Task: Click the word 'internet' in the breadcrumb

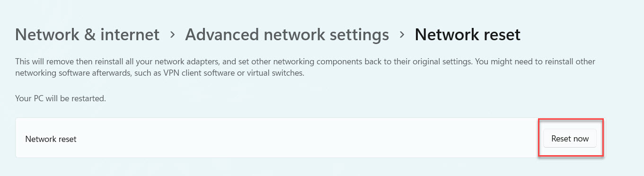Action: tap(132, 35)
